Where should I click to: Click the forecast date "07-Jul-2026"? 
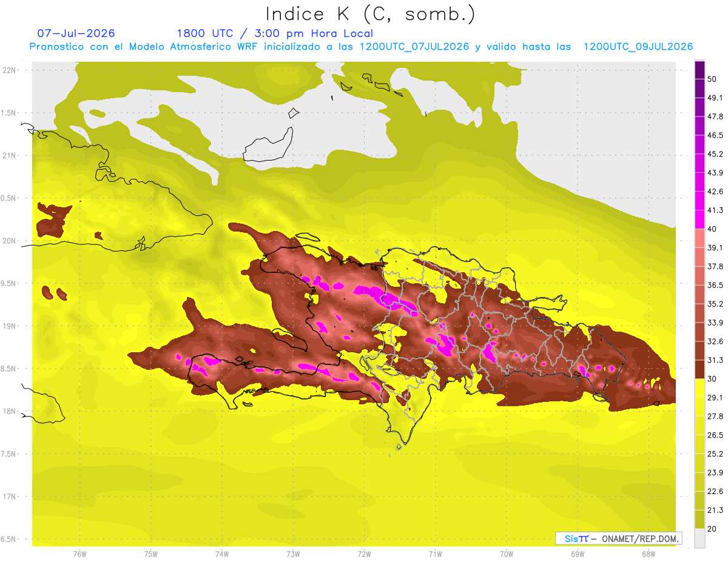76,33
